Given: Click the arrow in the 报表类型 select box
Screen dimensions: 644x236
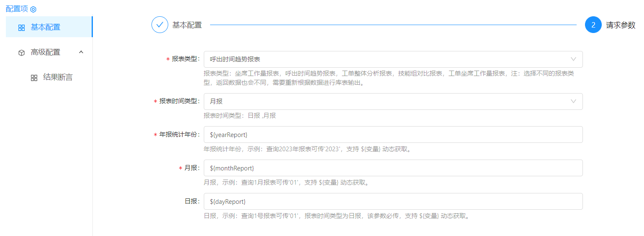Looking at the screenshot, I should (x=573, y=59).
